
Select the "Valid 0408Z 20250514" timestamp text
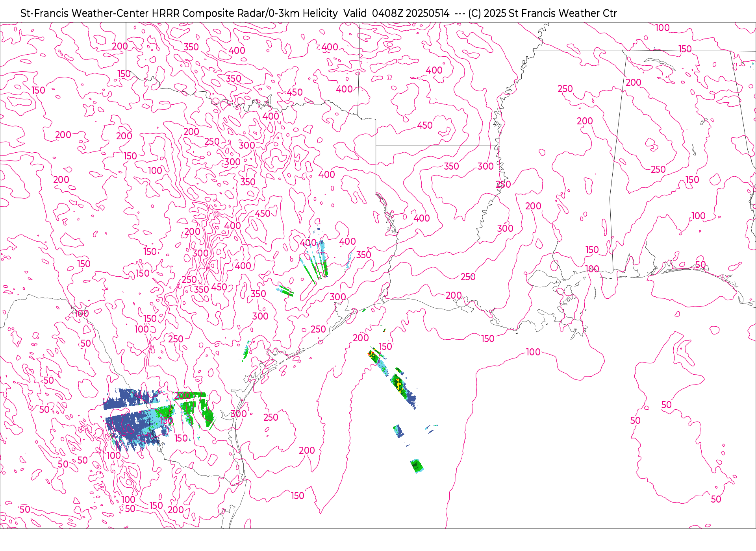click(396, 13)
